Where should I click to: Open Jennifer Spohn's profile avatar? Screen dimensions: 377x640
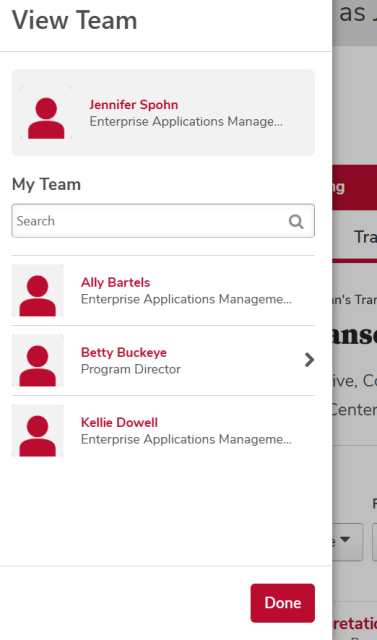click(46, 113)
